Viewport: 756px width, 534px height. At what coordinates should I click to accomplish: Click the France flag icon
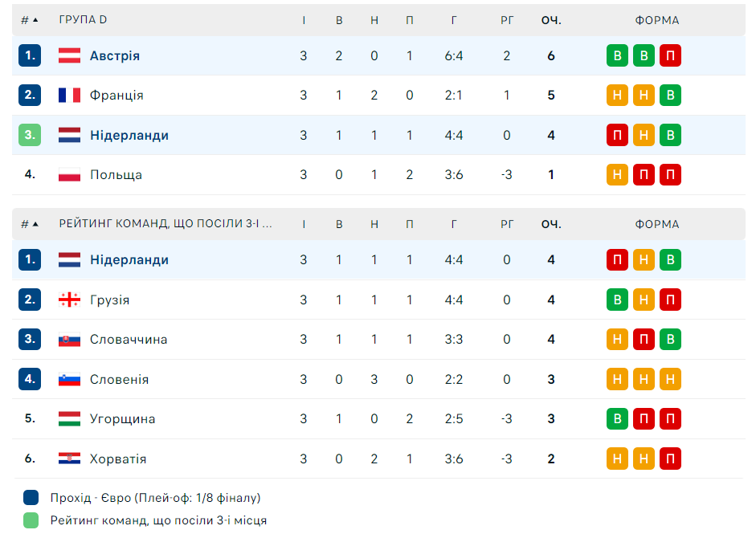69,95
